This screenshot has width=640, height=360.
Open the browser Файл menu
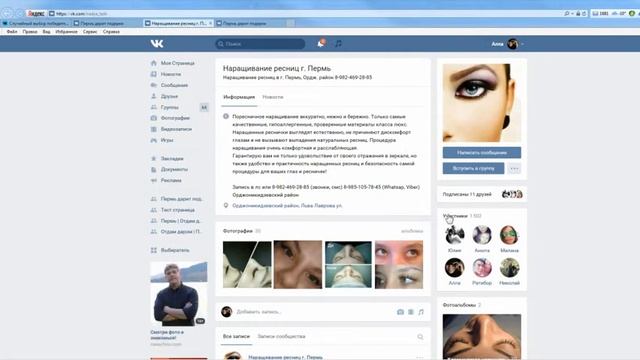(x=12, y=31)
